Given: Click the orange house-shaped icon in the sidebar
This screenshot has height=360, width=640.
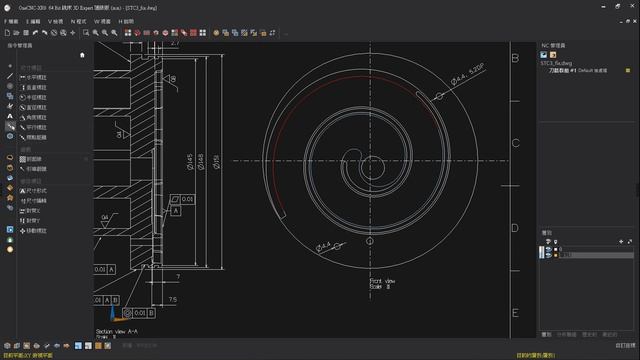Looking at the screenshot, I should (x=10, y=198).
